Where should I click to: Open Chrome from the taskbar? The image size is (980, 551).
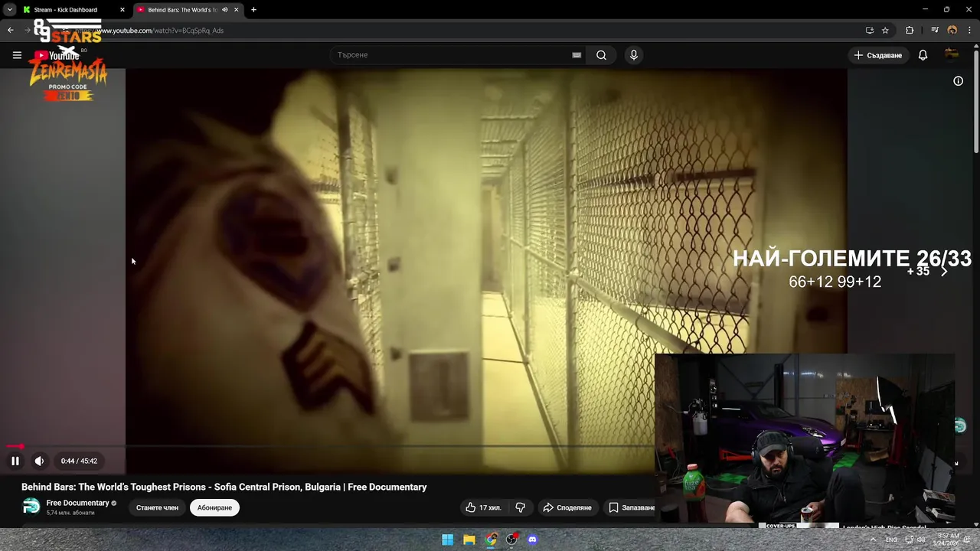490,540
